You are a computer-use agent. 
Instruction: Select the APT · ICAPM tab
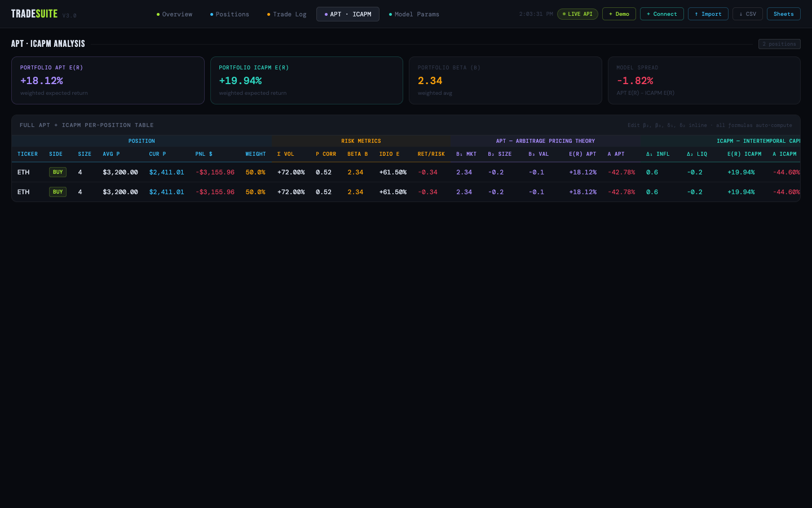pos(348,14)
